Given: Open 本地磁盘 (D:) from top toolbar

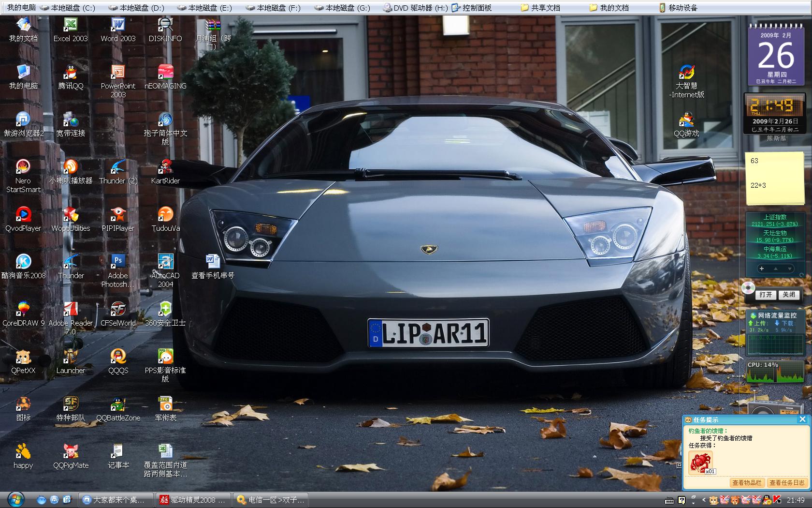Looking at the screenshot, I should pyautogui.click(x=136, y=8).
